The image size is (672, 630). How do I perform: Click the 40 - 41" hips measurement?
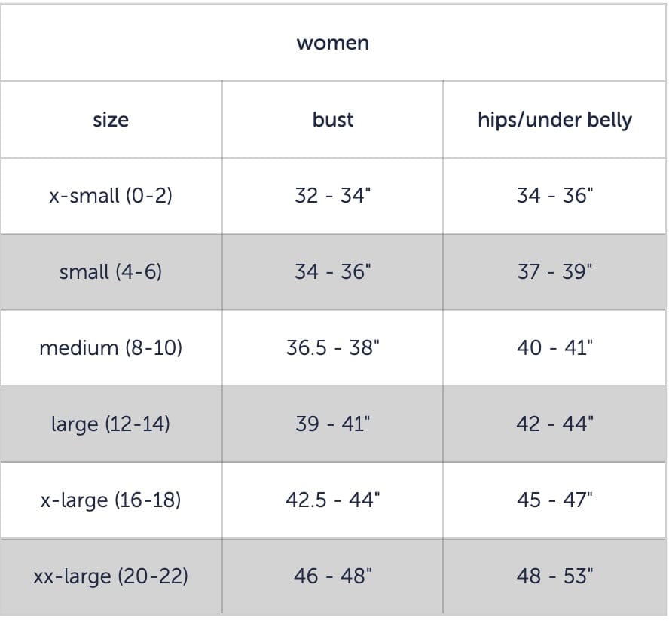tap(555, 348)
